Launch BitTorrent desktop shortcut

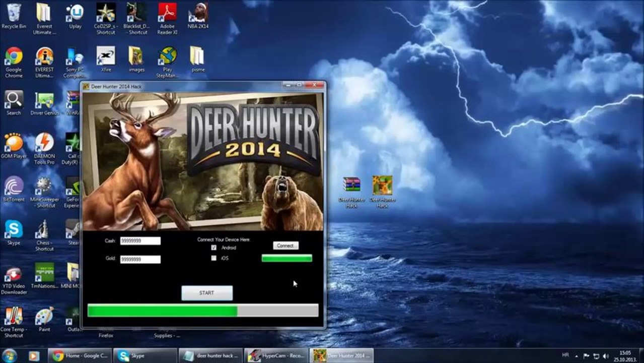click(x=14, y=189)
